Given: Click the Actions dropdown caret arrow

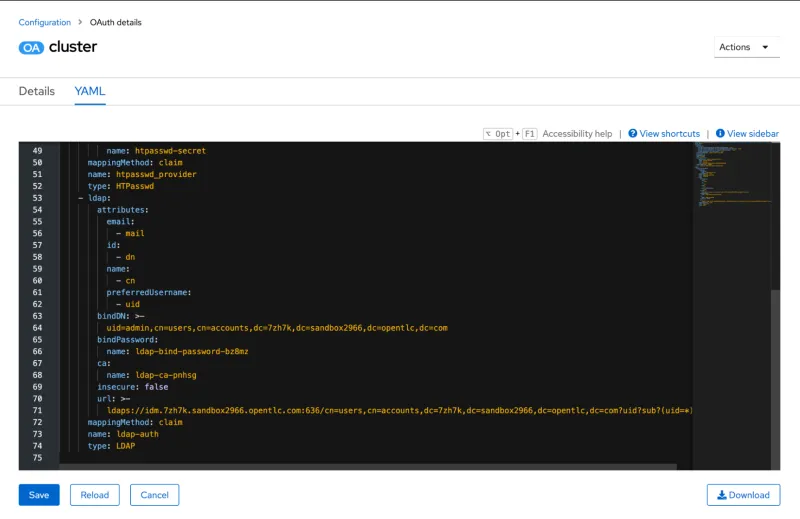Looking at the screenshot, I should 766,47.
